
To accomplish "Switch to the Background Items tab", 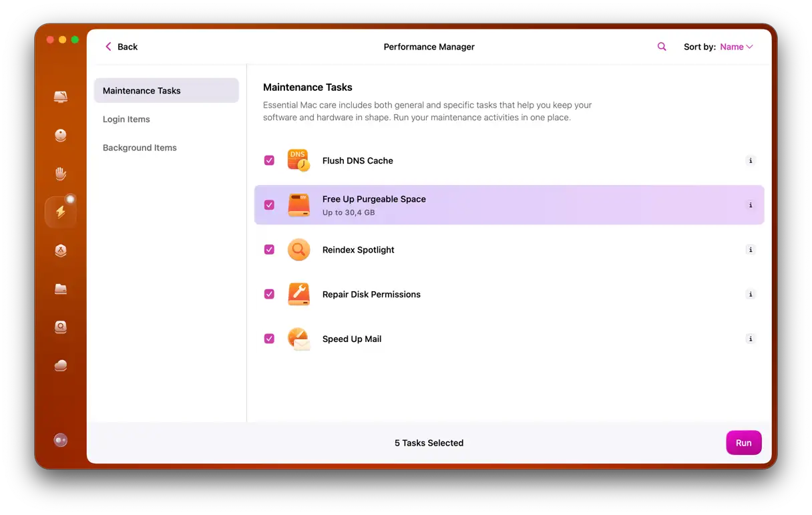I will 140,148.
